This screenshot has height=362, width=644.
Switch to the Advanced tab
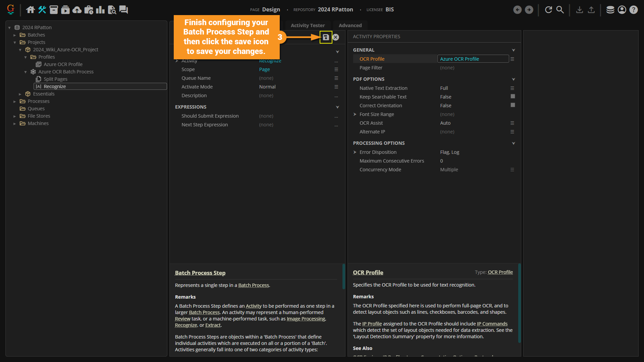point(350,25)
